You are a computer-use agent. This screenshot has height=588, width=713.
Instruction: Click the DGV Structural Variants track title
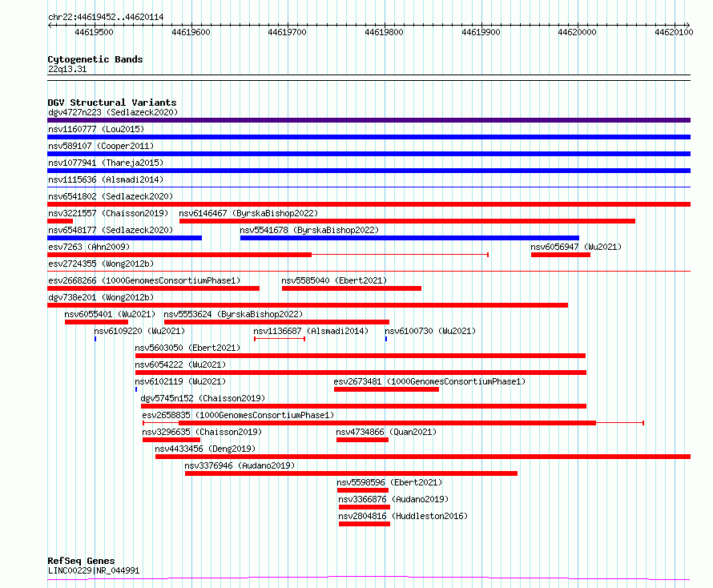click(x=112, y=103)
